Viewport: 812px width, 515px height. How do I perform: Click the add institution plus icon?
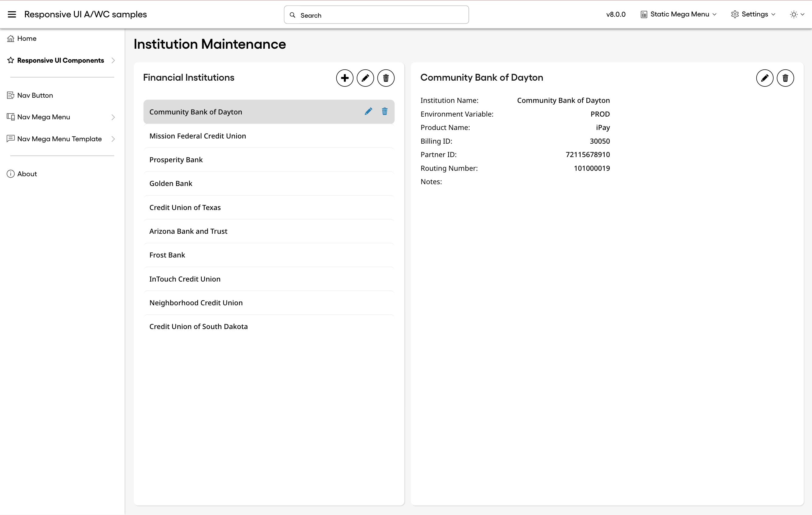[345, 78]
